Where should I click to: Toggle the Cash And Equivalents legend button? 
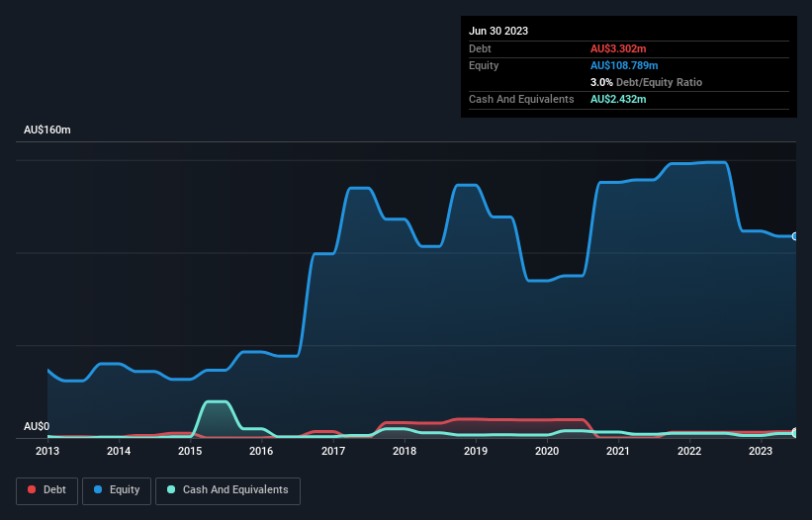tap(227, 490)
